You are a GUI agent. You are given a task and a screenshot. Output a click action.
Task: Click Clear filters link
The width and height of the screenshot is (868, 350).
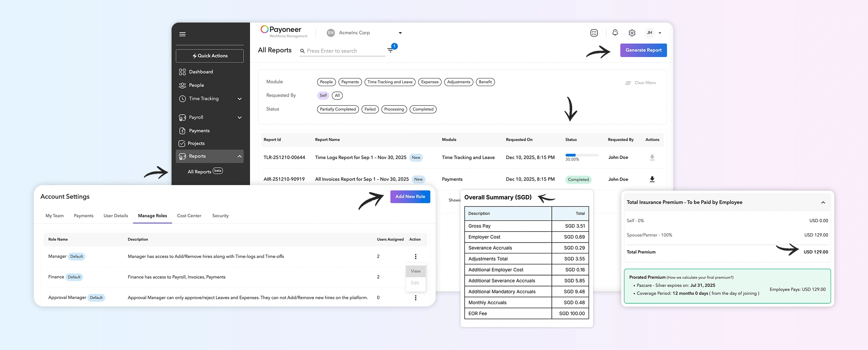(641, 83)
